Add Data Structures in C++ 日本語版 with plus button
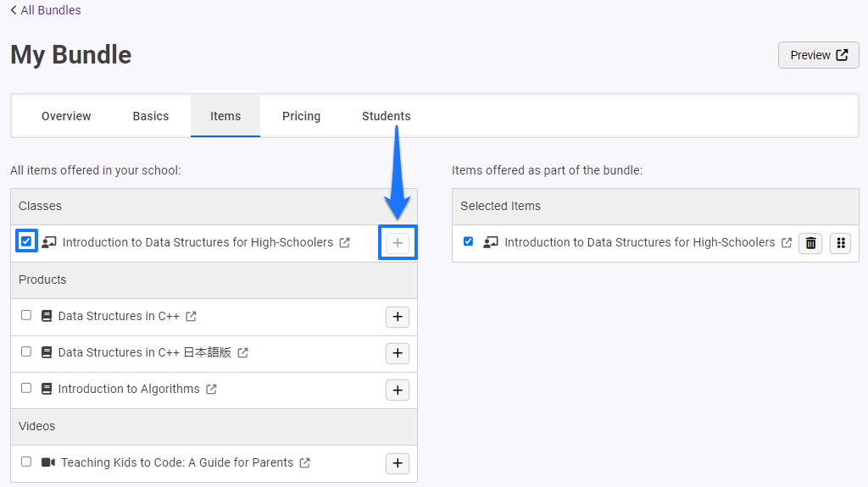 click(398, 353)
